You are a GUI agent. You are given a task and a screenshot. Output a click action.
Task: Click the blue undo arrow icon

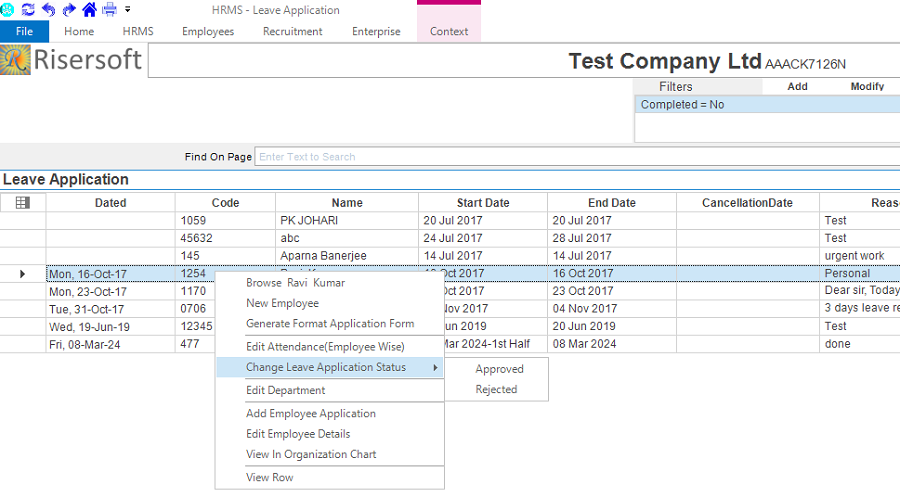pos(48,9)
